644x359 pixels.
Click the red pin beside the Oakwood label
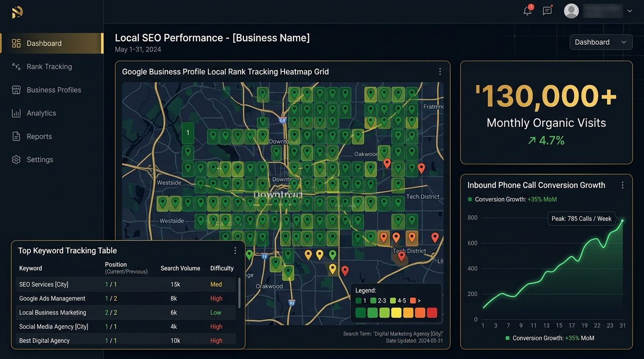tap(387, 163)
